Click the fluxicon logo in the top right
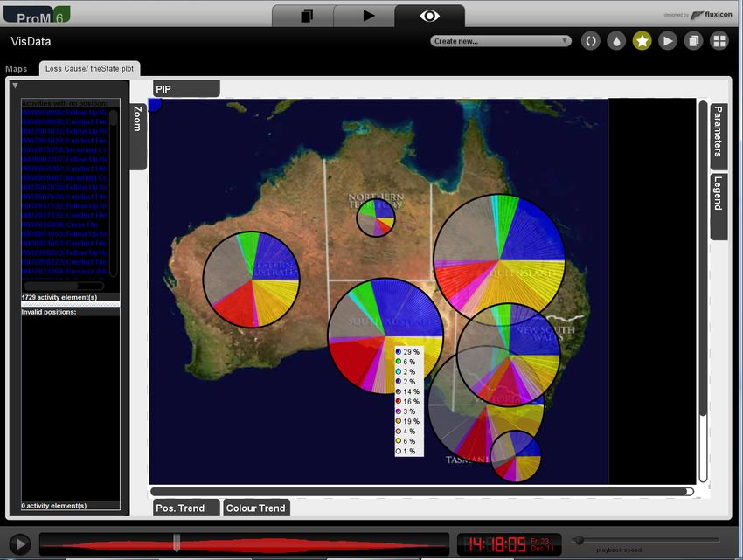The image size is (743, 560). coord(712,15)
